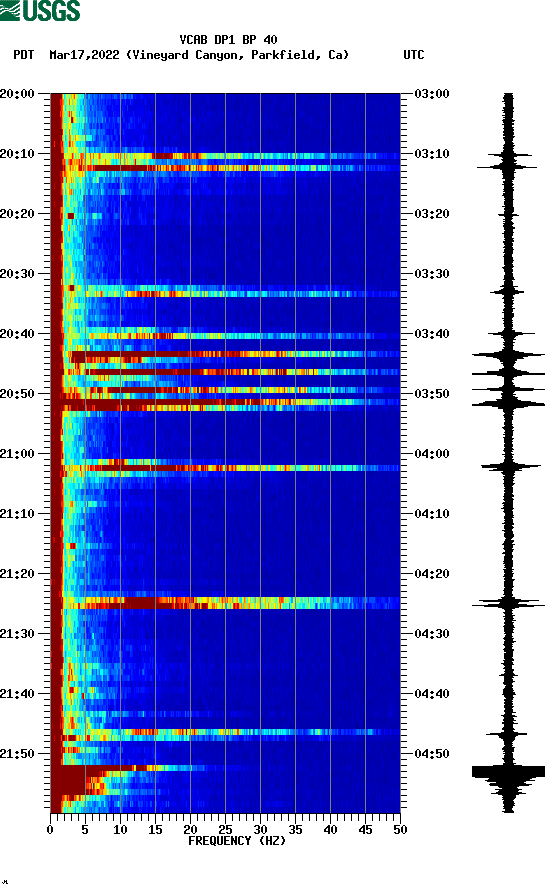This screenshot has height=893, width=552.
Task: Click the 03:50 UTC time label
Action: pos(432,394)
